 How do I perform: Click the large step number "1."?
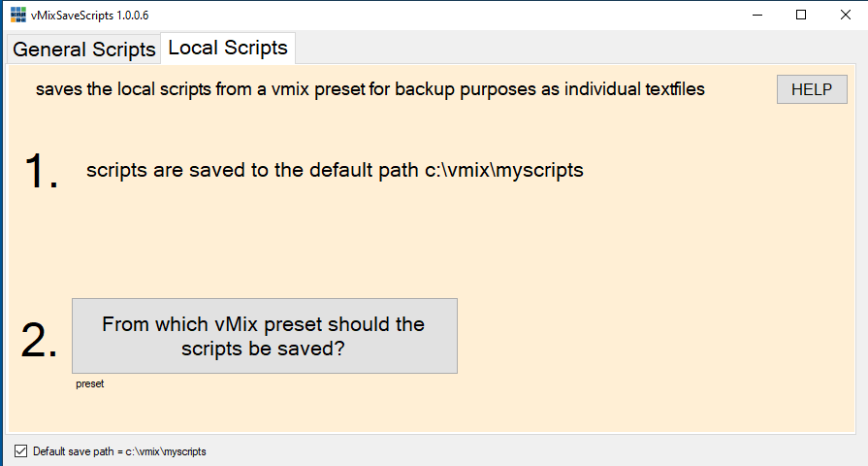[41, 172]
